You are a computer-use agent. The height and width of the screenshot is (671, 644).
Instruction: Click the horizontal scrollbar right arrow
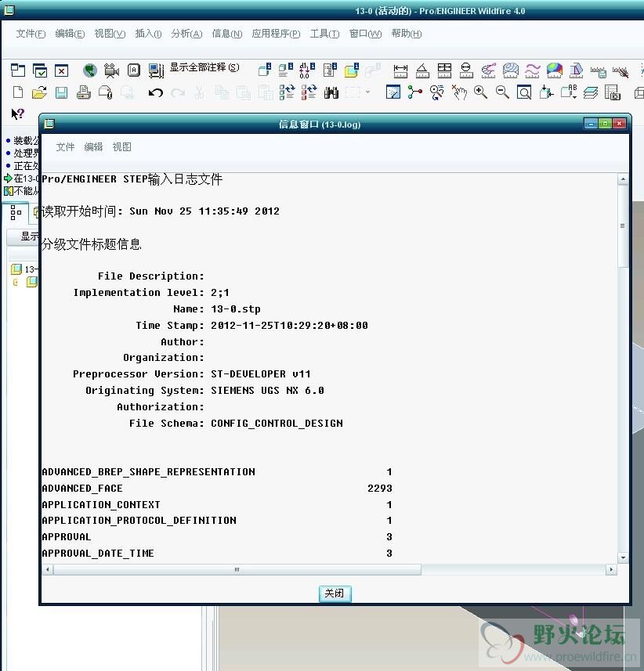point(611,569)
